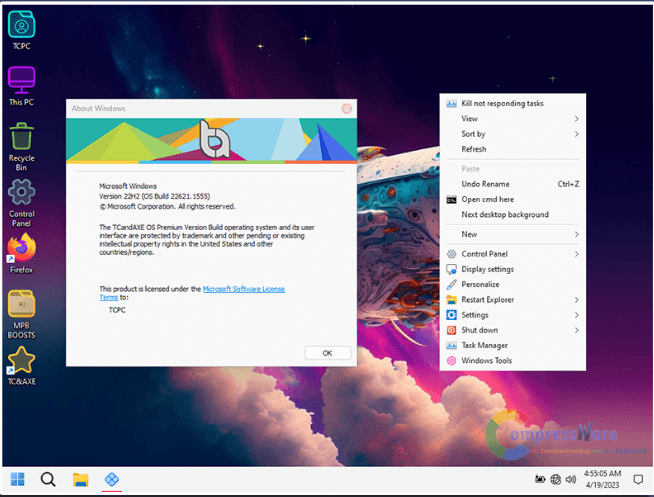Click the Task Manager menu icon
Screen dimensions: 654x497
451,345
